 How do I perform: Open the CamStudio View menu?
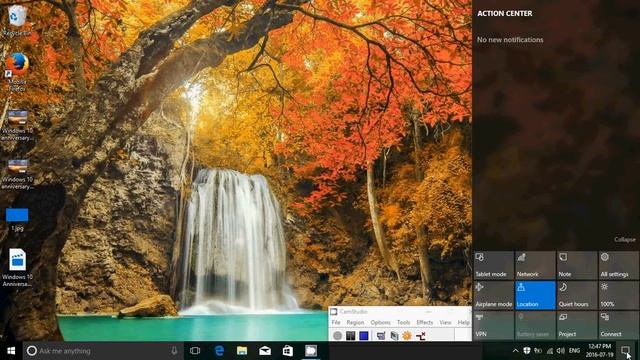click(x=445, y=322)
